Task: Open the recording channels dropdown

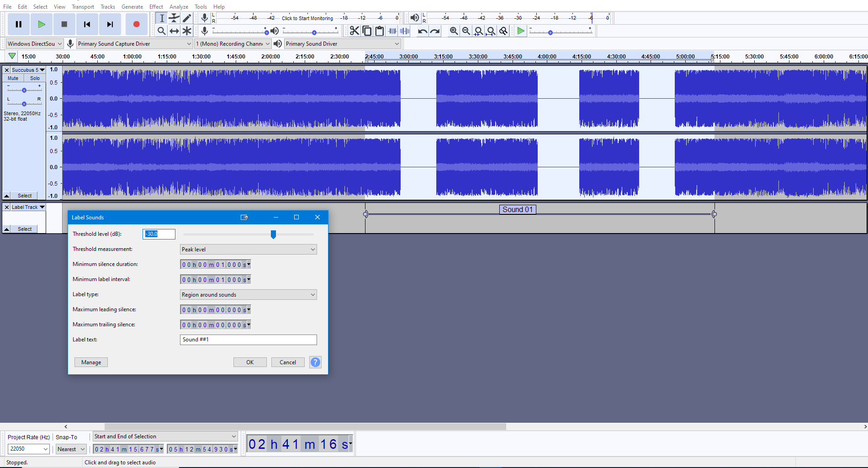Action: click(x=233, y=43)
